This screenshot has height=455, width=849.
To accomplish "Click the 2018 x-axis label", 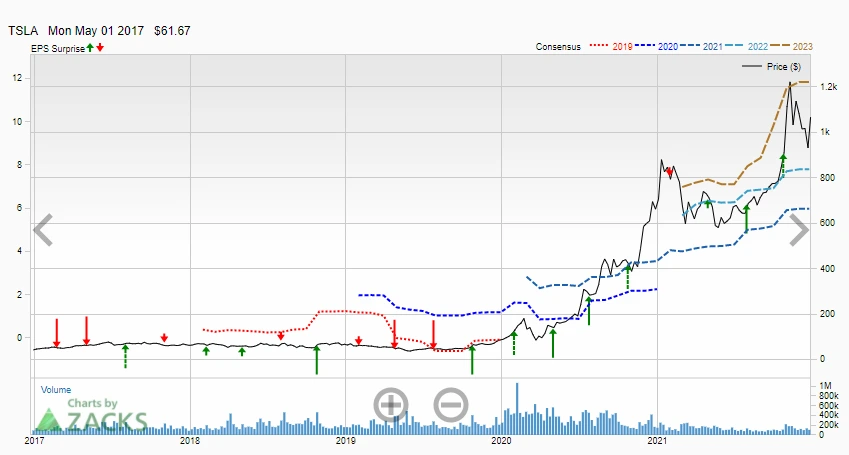I will pos(190,440).
